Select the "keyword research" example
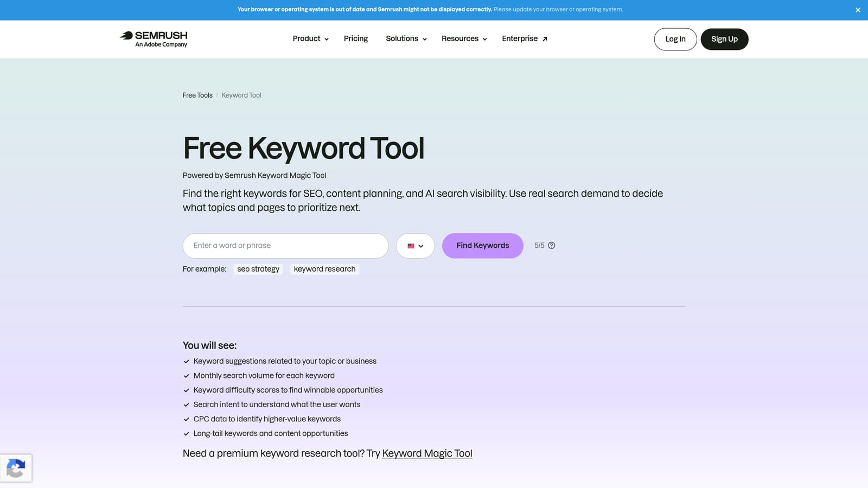This screenshot has height=488, width=868. point(324,269)
